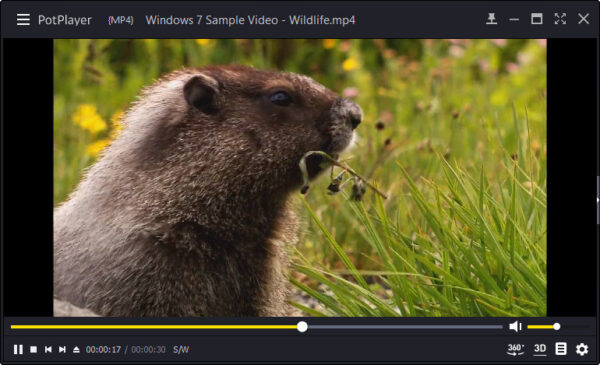Open file using the eject icon
Screen dimensions: 600x365
pos(76,349)
